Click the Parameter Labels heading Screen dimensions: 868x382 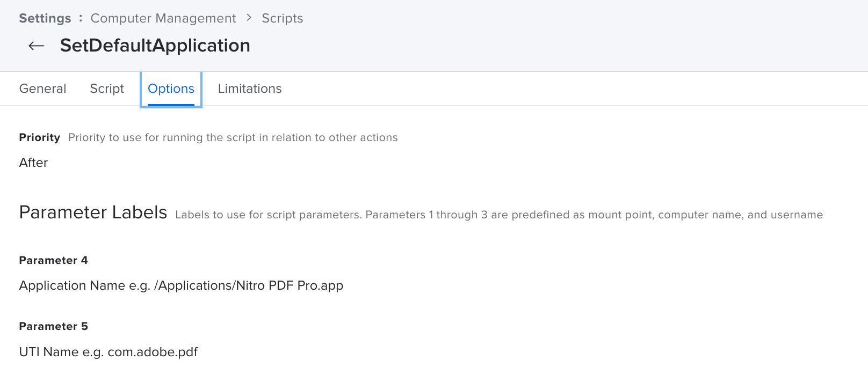[93, 212]
